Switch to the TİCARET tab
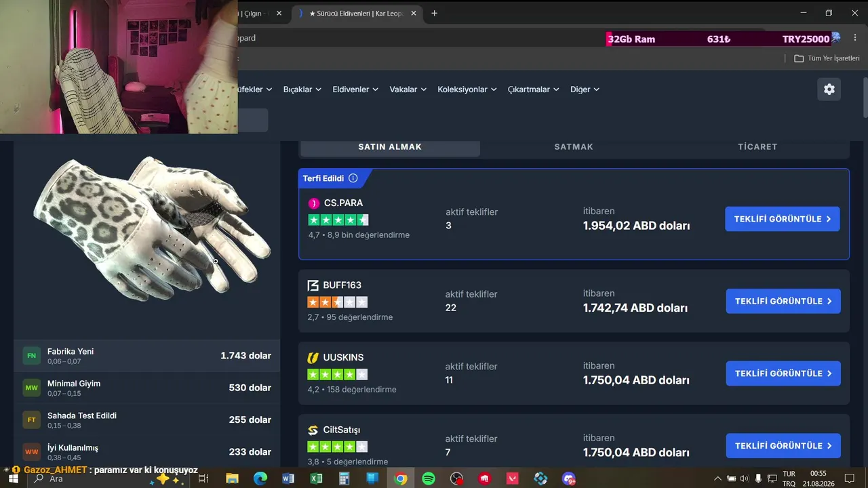 tap(757, 147)
